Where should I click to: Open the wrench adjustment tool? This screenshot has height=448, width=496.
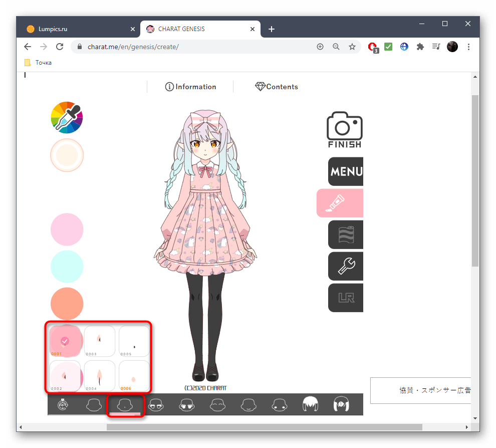pyautogui.click(x=346, y=266)
